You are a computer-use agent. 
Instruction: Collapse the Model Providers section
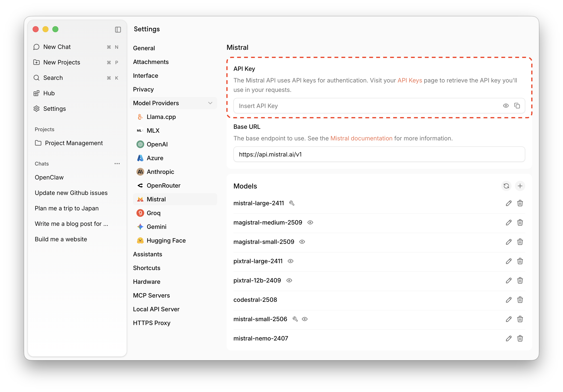210,103
